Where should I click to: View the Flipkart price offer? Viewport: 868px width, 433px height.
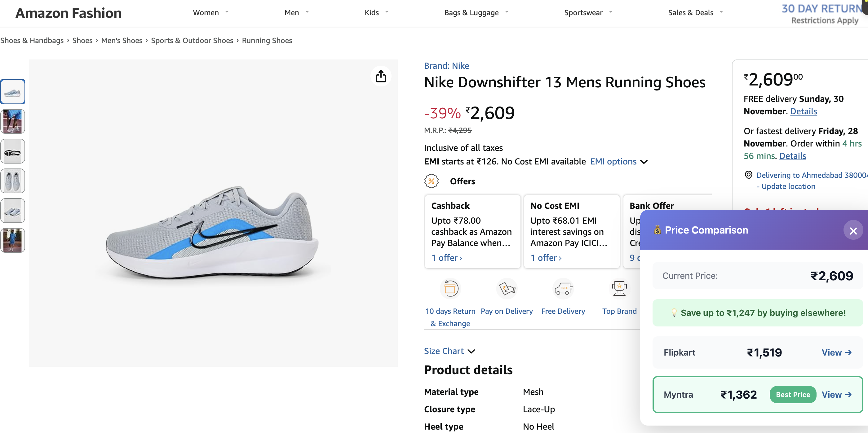pyautogui.click(x=836, y=352)
